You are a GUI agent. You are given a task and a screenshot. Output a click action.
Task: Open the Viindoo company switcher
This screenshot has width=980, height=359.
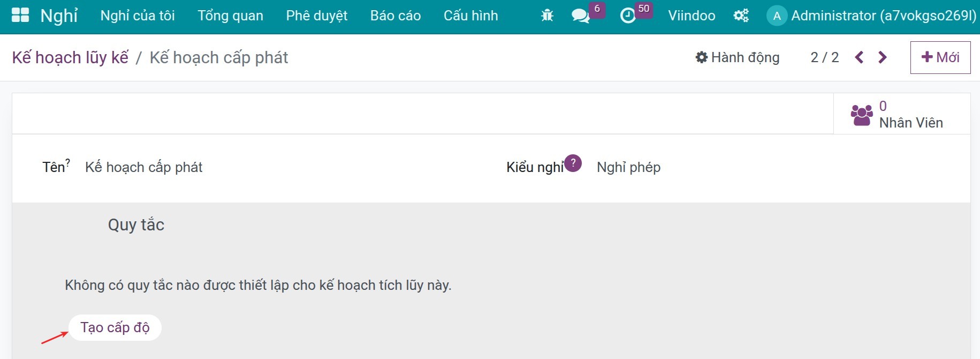[x=692, y=16]
